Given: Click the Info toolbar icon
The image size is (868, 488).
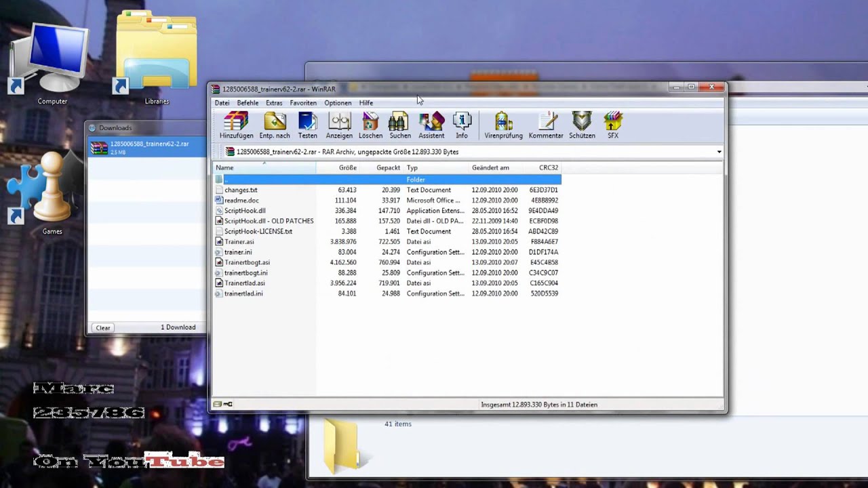Looking at the screenshot, I should pyautogui.click(x=462, y=125).
